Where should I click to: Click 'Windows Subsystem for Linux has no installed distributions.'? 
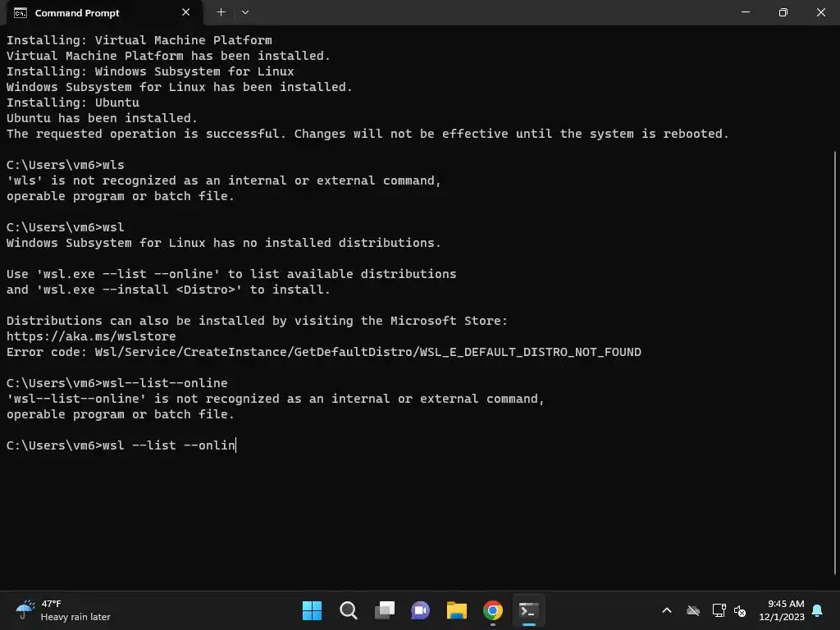point(223,243)
